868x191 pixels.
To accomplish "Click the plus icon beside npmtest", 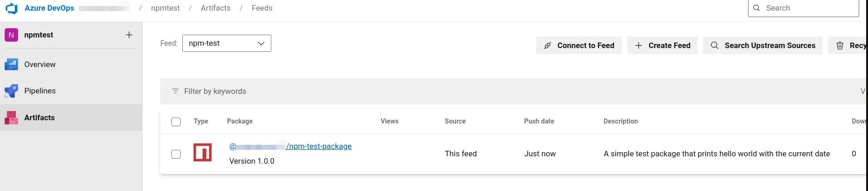I will click(x=129, y=35).
